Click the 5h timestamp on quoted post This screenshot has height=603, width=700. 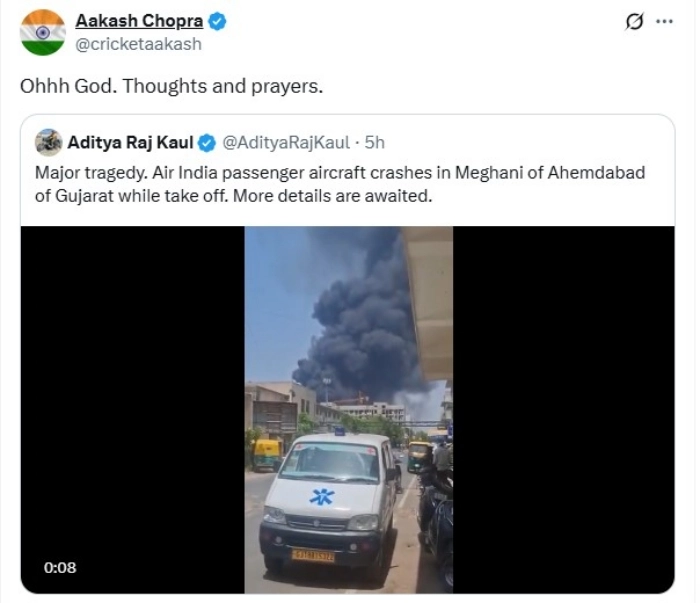click(375, 143)
